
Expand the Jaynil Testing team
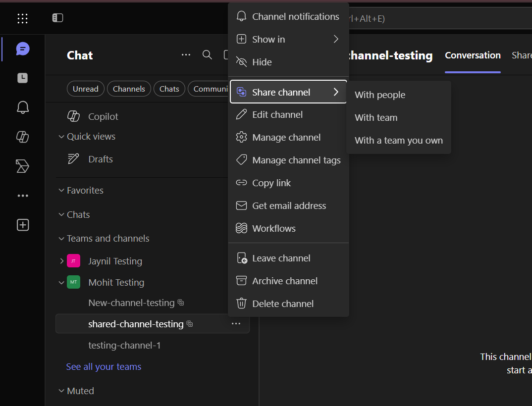click(61, 261)
